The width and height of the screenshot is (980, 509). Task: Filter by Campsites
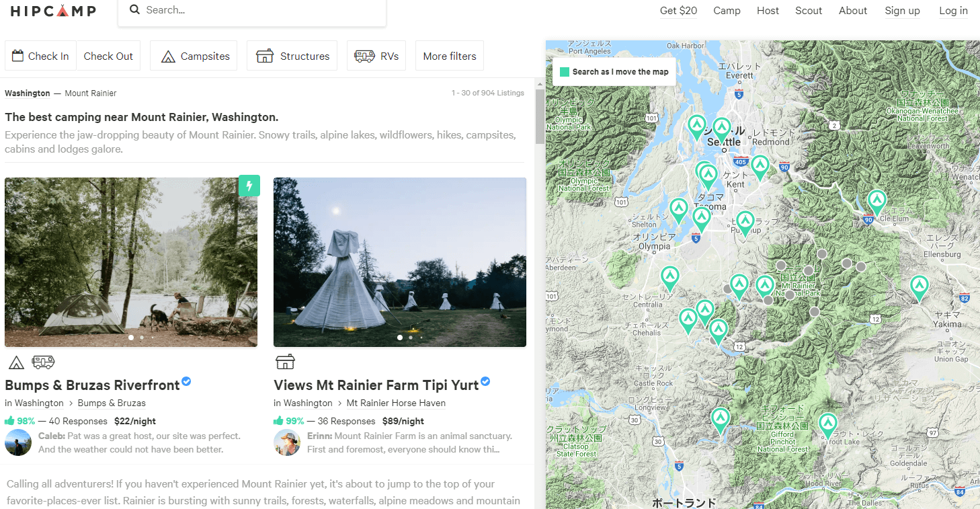tap(194, 56)
